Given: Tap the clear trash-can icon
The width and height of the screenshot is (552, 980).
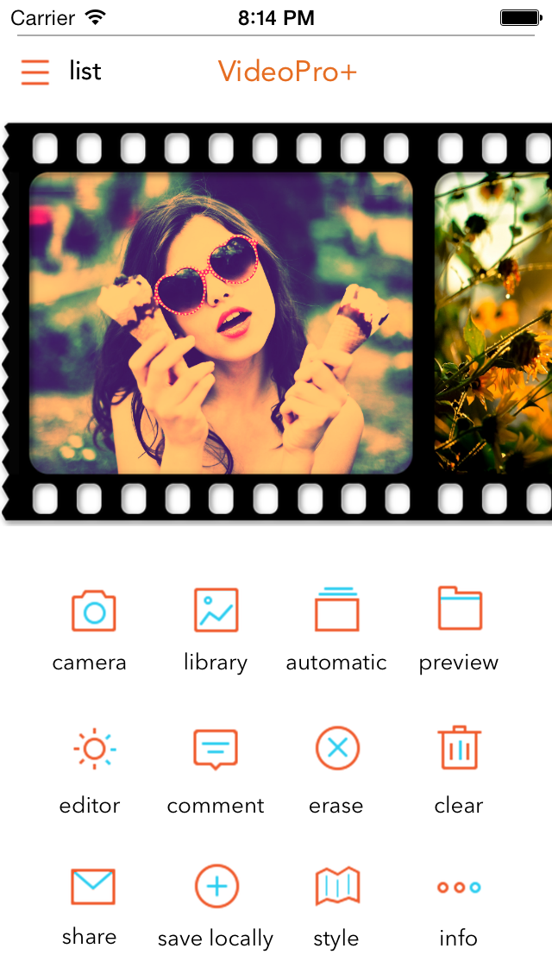Looking at the screenshot, I should pos(460,747).
